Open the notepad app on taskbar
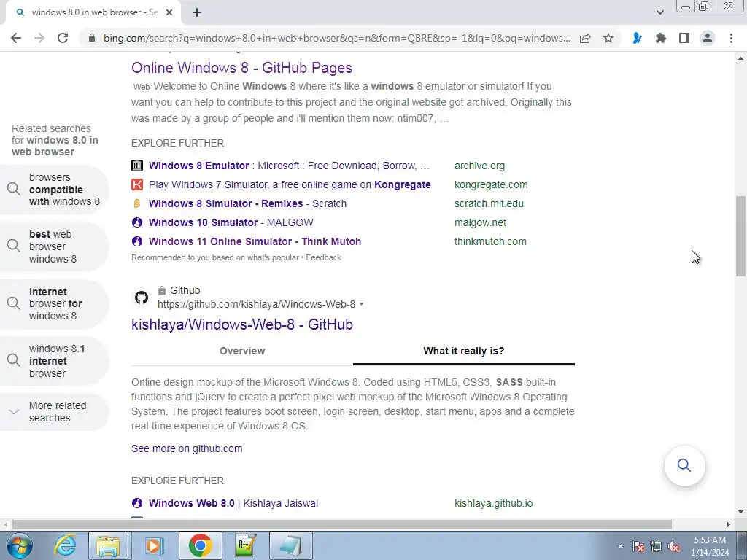This screenshot has height=560, width=747. [x=291, y=545]
